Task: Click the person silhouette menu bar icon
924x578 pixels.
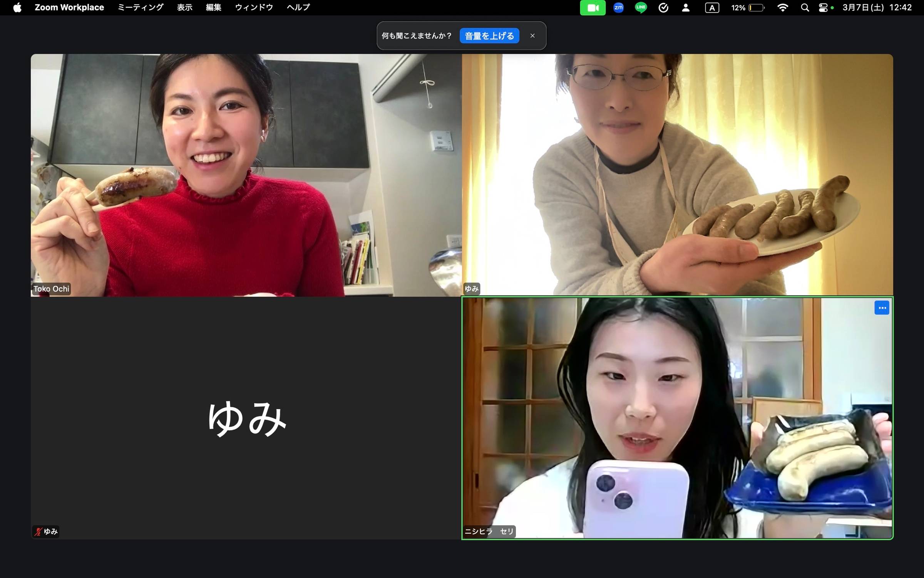Action: click(686, 8)
